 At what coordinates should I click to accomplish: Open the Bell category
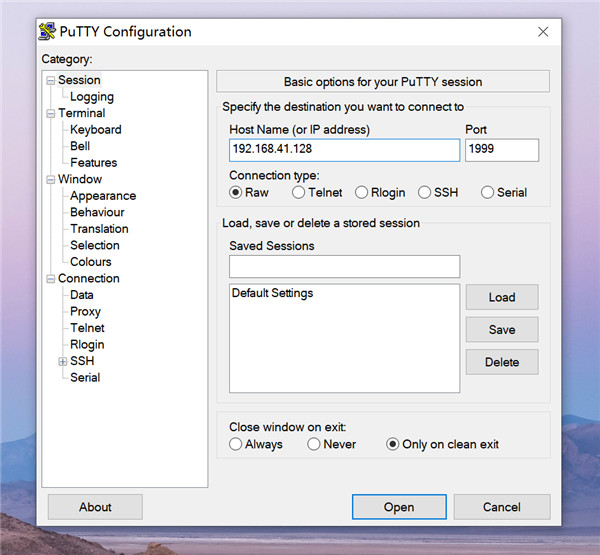coord(80,146)
